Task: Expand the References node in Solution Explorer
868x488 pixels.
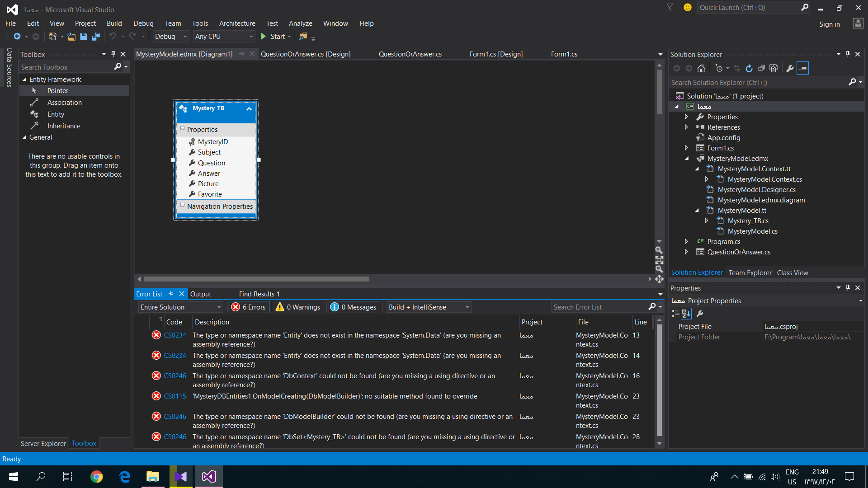Action: click(x=686, y=127)
